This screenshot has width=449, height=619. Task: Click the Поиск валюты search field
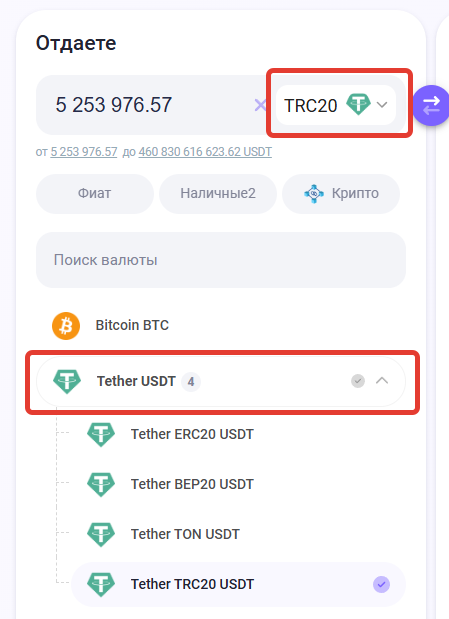coord(221,260)
